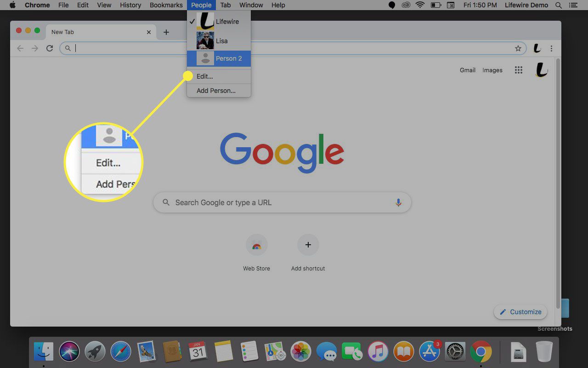Start voice search with microphone
Screen dimensions: 588x368
click(398, 202)
